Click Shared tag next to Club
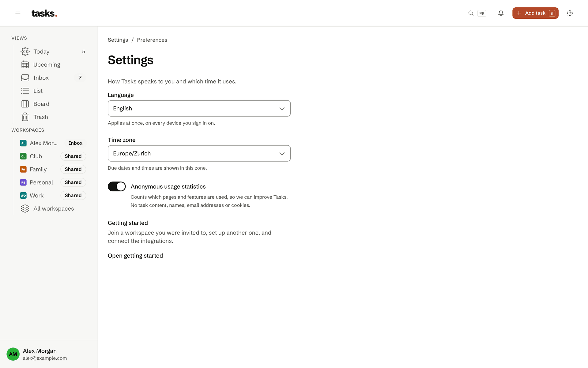 73,156
